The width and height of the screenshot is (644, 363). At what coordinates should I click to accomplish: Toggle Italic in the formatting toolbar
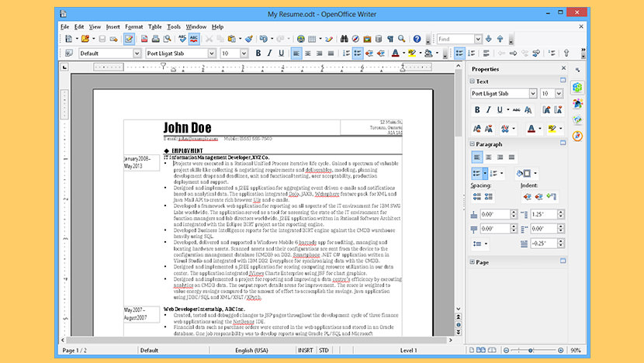tap(270, 54)
